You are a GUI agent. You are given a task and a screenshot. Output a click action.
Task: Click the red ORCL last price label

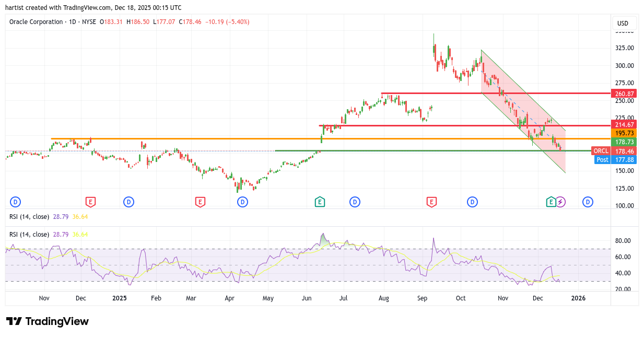point(614,151)
